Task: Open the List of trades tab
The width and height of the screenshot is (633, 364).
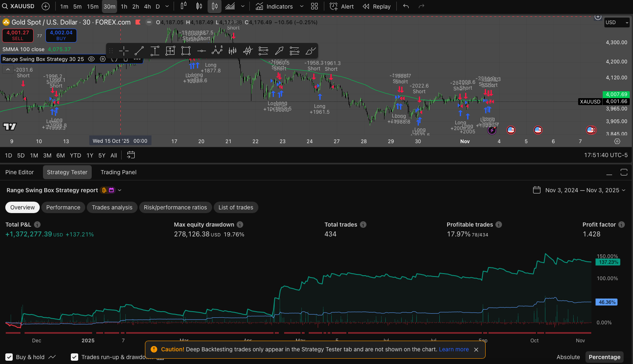Action: coord(235,207)
